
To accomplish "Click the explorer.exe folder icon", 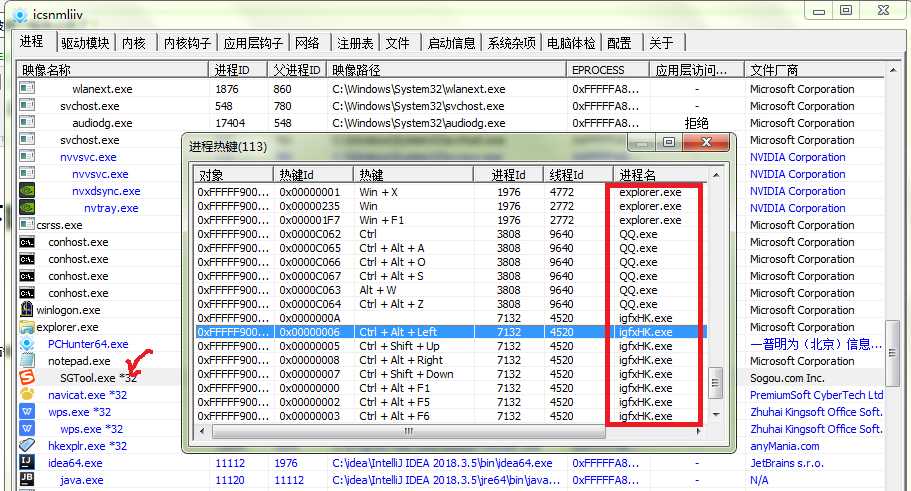I will (x=27, y=327).
